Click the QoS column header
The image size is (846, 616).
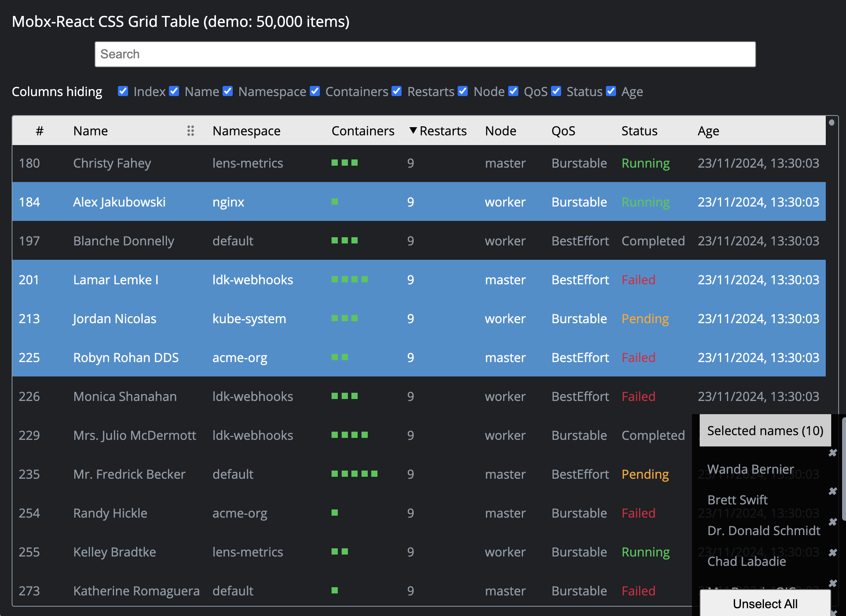(563, 131)
